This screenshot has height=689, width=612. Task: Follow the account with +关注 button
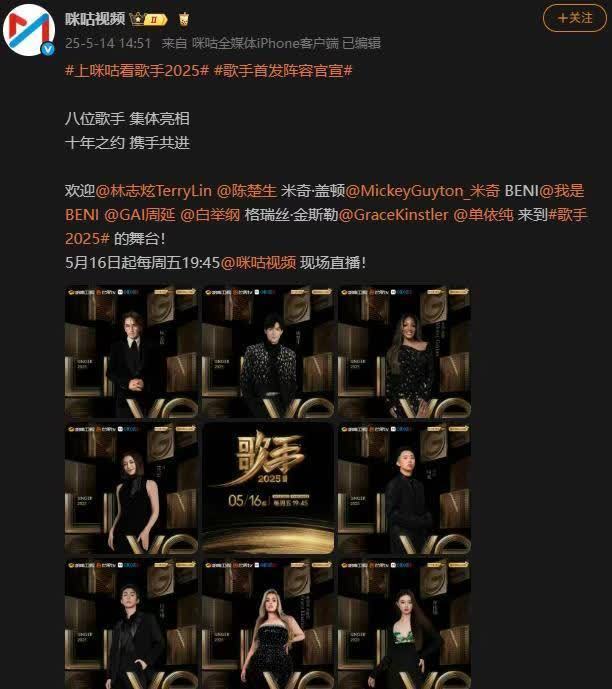pyautogui.click(x=575, y=18)
